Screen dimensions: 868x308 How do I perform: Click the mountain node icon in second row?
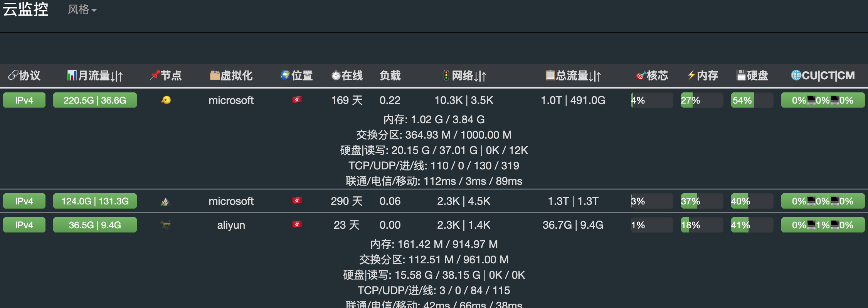(165, 201)
